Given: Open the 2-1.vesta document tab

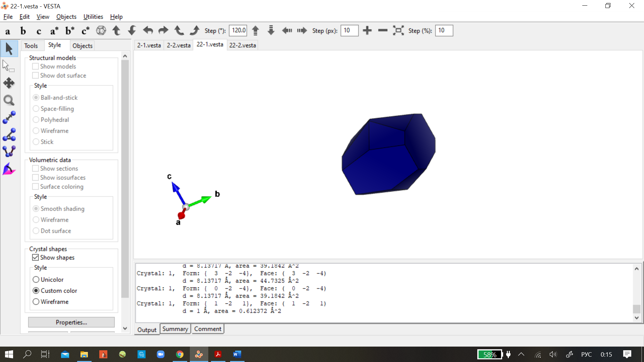Looking at the screenshot, I should coord(149,45).
